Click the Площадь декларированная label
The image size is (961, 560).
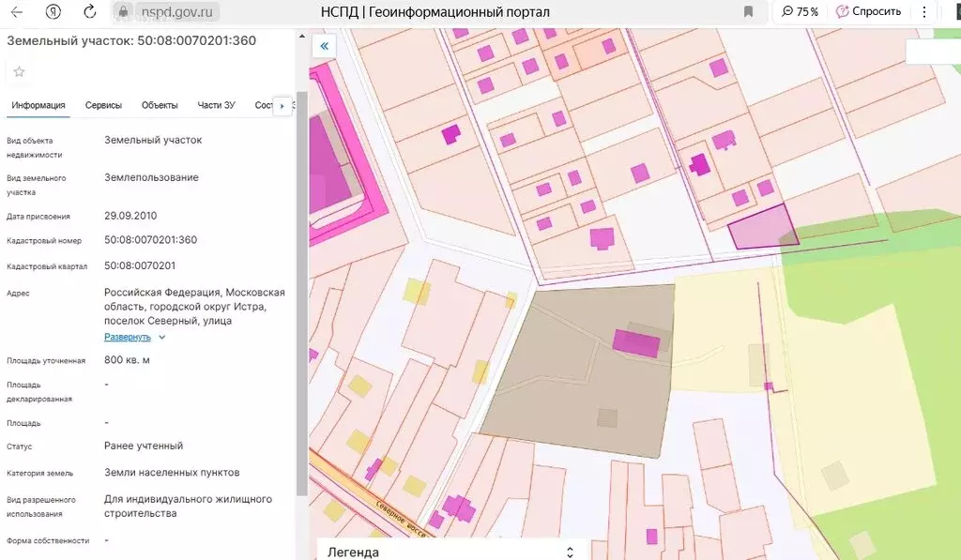coord(39,392)
